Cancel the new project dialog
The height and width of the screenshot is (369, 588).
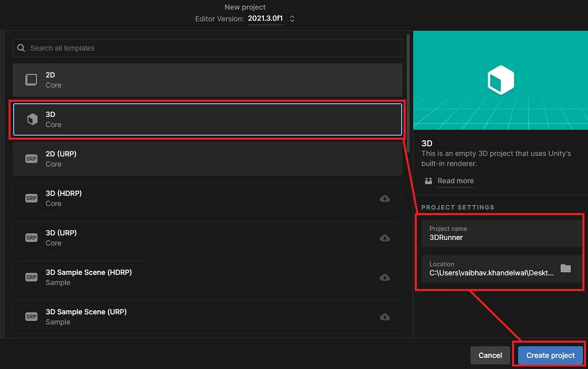coord(490,355)
